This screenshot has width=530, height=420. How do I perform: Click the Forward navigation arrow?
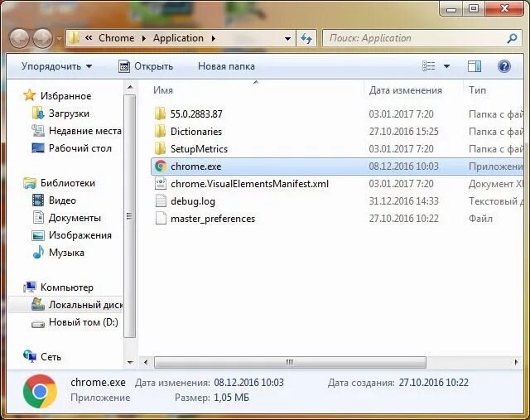[x=42, y=38]
